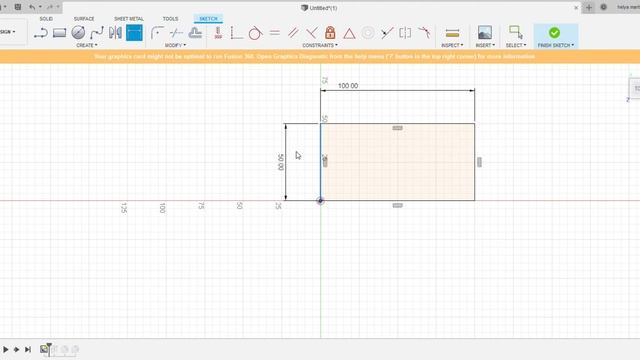Apply Tangent constraint
Viewport: 640px width, 360px height.
pyautogui.click(x=255, y=33)
